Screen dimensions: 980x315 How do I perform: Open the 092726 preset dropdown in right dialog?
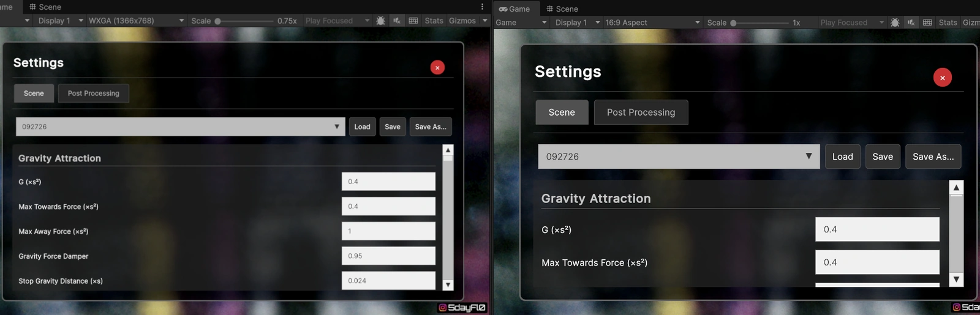coord(679,157)
